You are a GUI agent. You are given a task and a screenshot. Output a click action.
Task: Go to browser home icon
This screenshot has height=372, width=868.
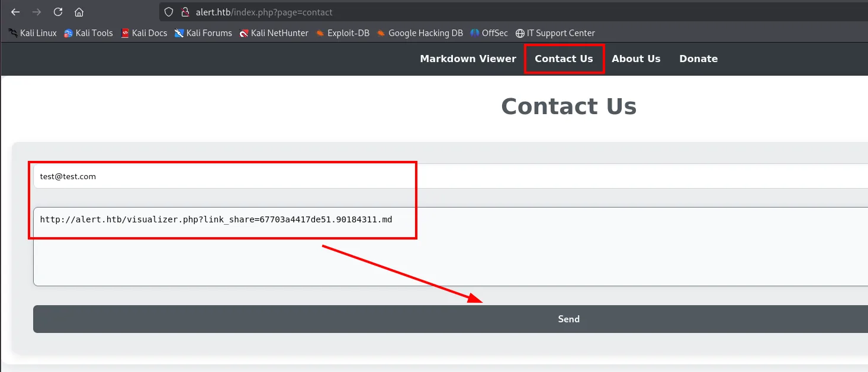tap(79, 12)
